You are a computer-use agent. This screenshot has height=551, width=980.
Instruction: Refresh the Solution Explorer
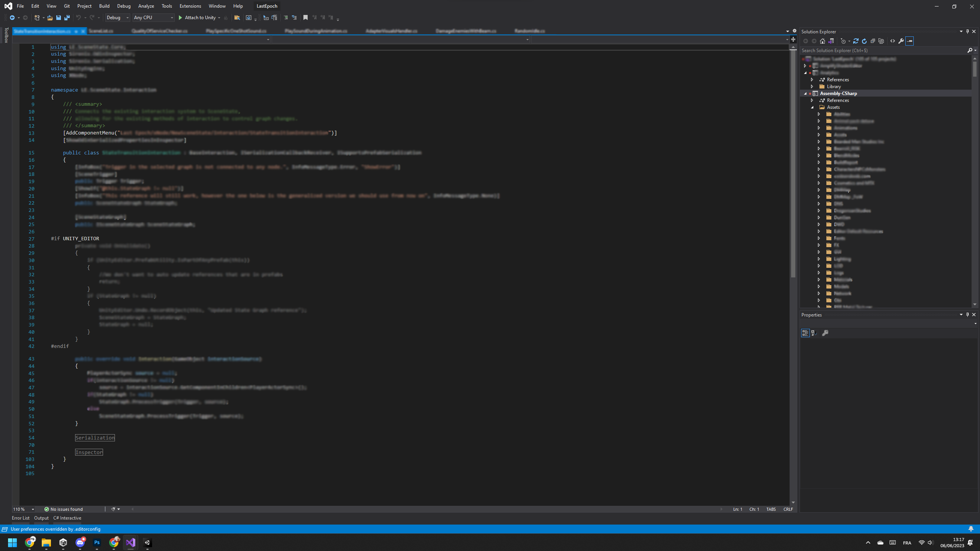864,41
